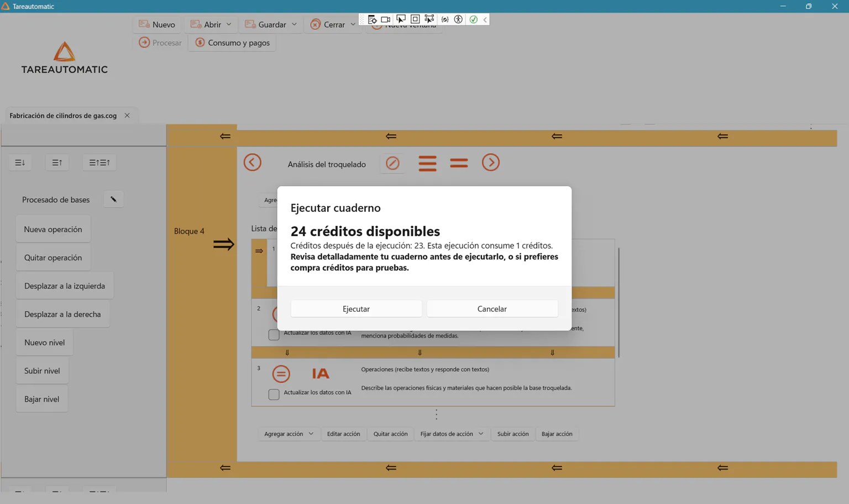849x504 pixels.
Task: Click the Nuevo nivel button
Action: [44, 342]
